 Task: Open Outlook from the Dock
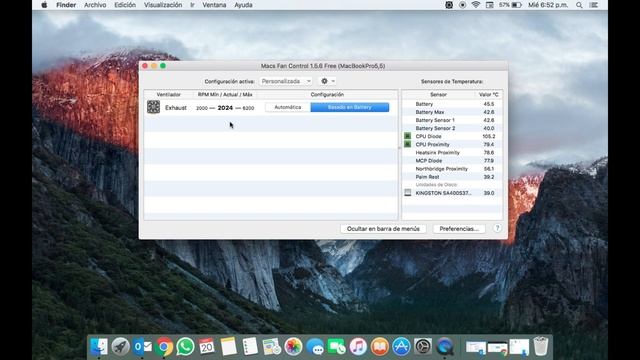point(142,347)
